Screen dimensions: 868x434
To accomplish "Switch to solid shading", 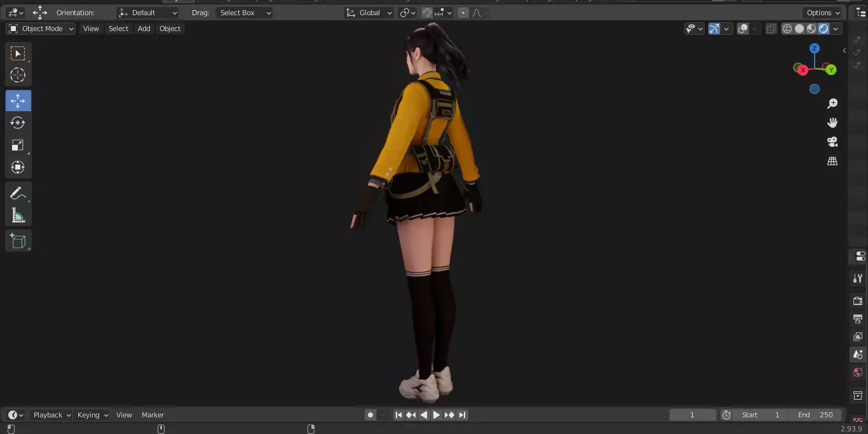I will click(x=799, y=29).
